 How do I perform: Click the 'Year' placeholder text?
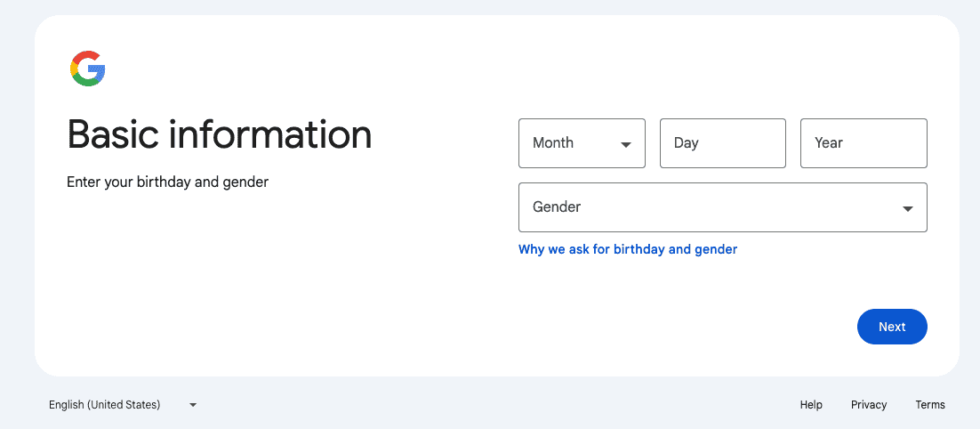tap(828, 142)
